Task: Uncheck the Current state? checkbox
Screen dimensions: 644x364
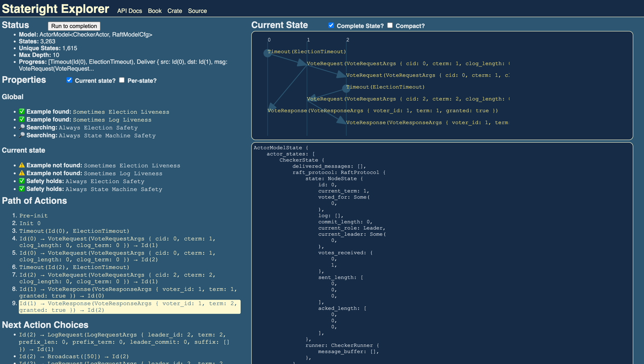Action: pyautogui.click(x=69, y=80)
